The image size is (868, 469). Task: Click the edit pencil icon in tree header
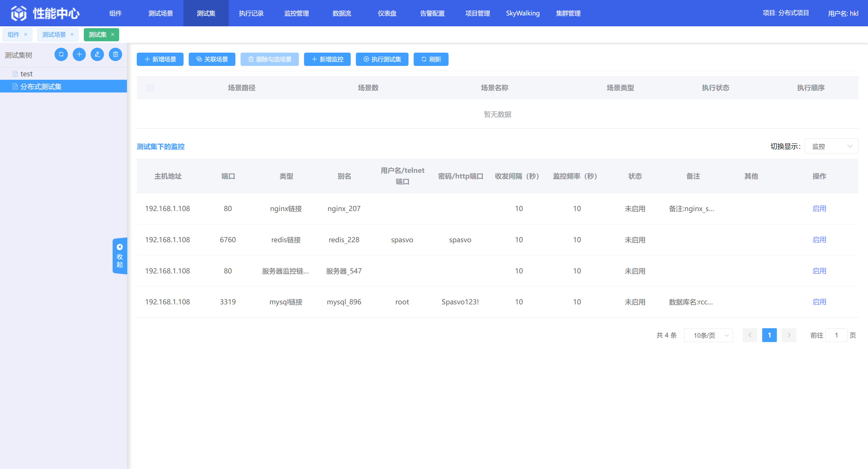point(97,55)
